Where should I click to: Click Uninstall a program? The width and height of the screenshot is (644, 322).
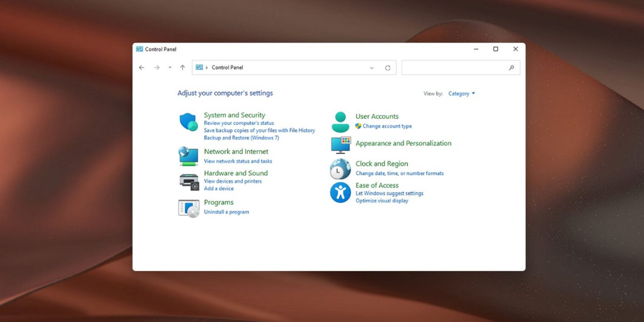click(x=226, y=212)
